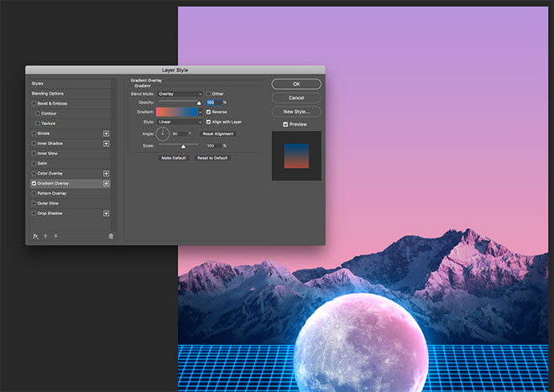Enable the Texture checkbox
This screenshot has height=392, width=554.
click(x=38, y=123)
